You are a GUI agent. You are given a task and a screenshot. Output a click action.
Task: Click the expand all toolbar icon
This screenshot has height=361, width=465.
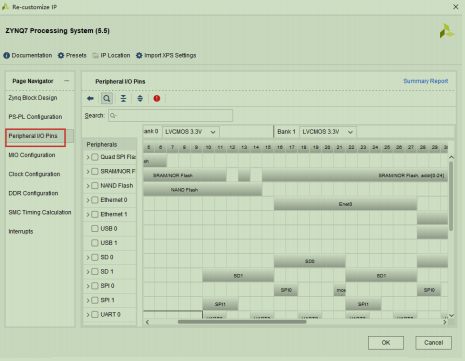tap(140, 98)
